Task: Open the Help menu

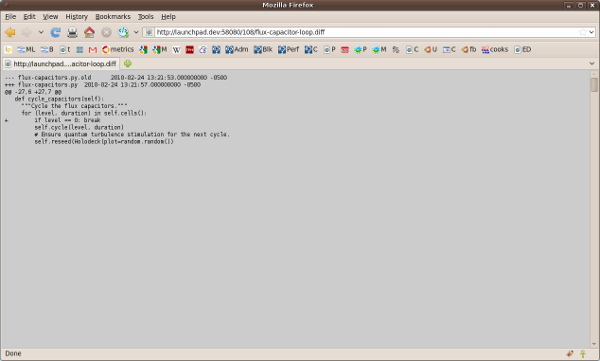Action: pos(168,16)
